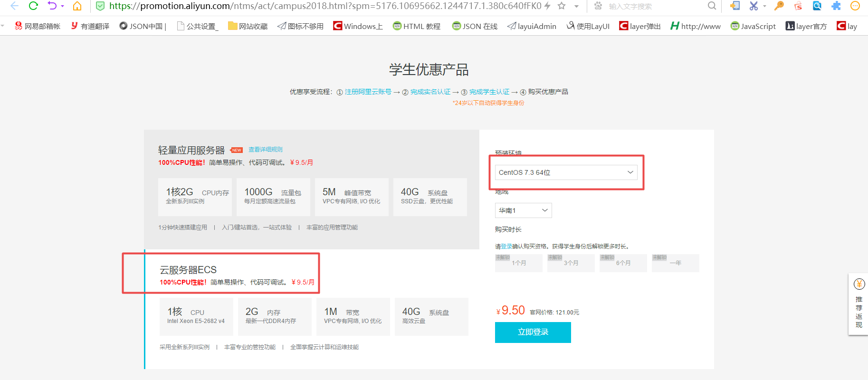Click the scissors screenshot tool
Image resolution: width=868 pixels, height=380 pixels.
754,6
